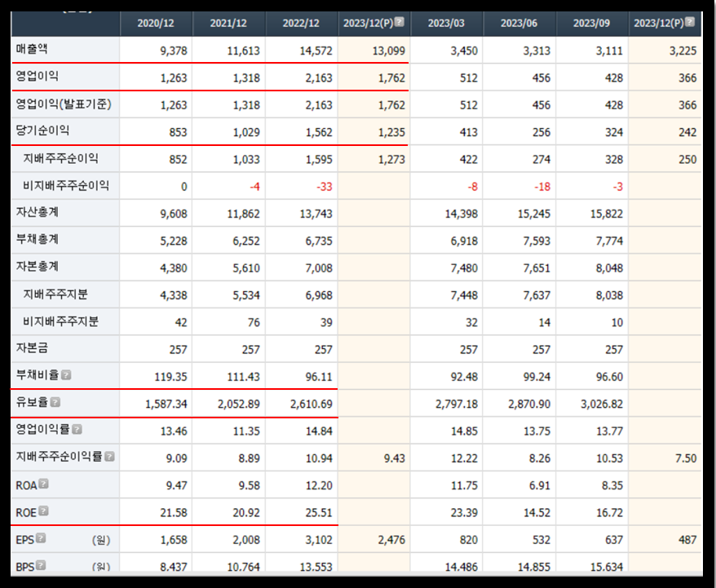Screen dimensions: 716x588
Task: Click the 영업이익(발표기준) row label
Action: [64, 104]
